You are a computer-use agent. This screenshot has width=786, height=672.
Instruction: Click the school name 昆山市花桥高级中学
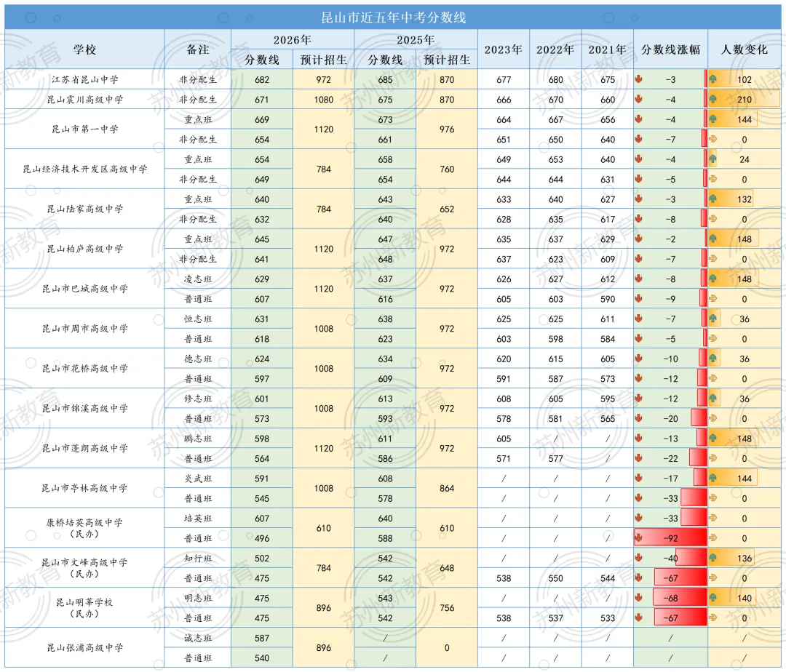(84, 369)
